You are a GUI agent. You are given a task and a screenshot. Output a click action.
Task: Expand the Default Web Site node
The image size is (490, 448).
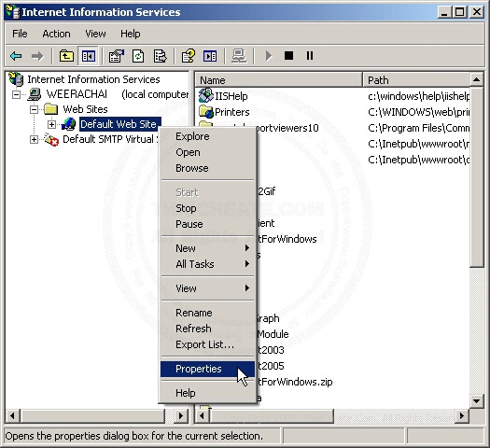click(x=52, y=124)
